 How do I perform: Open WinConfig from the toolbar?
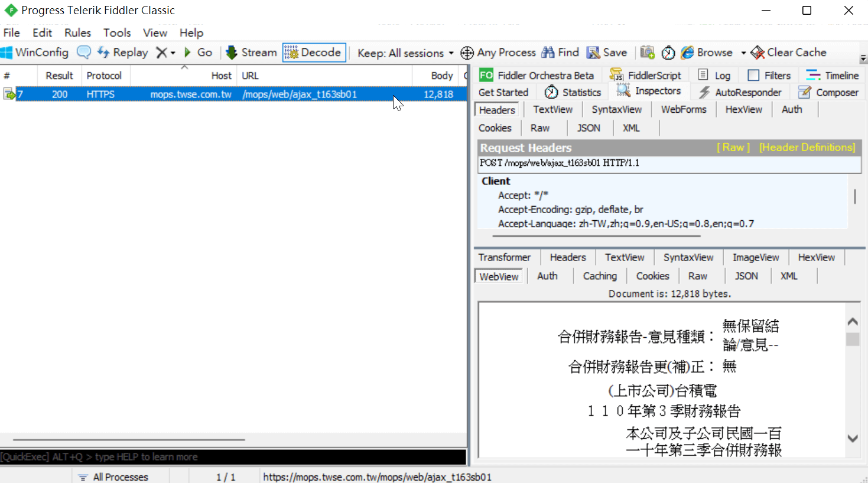coord(35,53)
